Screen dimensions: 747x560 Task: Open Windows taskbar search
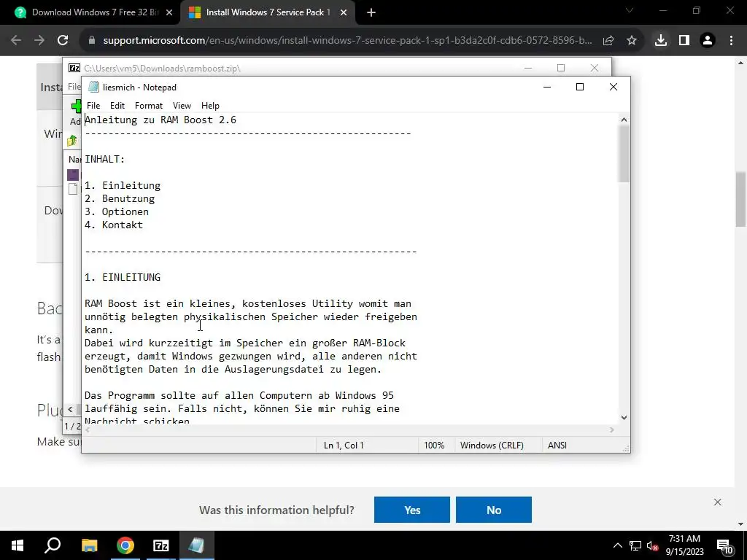click(53, 545)
